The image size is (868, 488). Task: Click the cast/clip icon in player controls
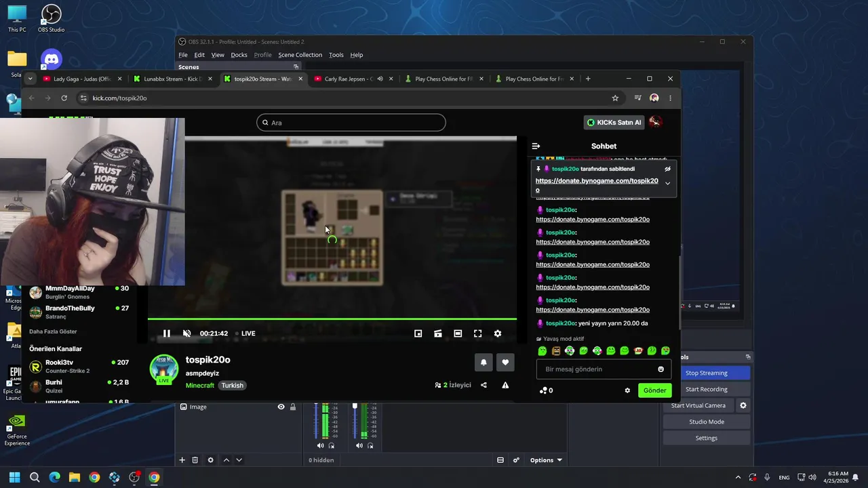438,333
